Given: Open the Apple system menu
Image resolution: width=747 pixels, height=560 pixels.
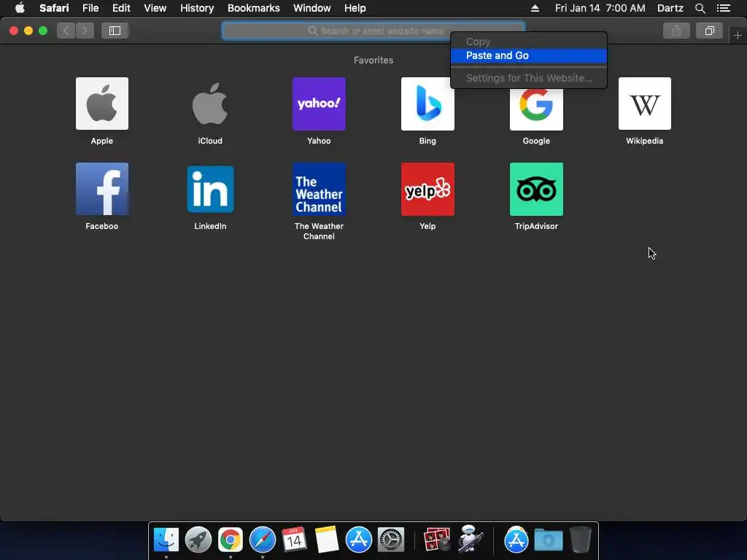Looking at the screenshot, I should point(20,8).
